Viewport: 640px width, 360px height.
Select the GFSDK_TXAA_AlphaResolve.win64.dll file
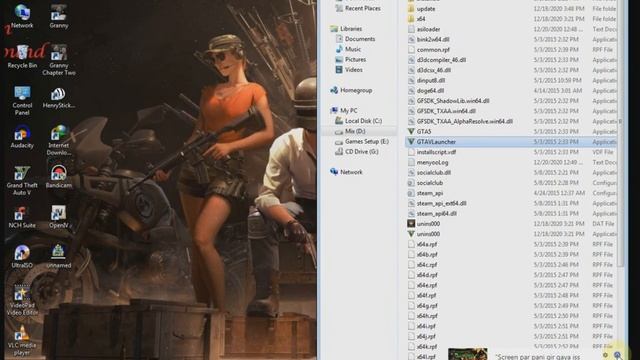(x=460, y=121)
